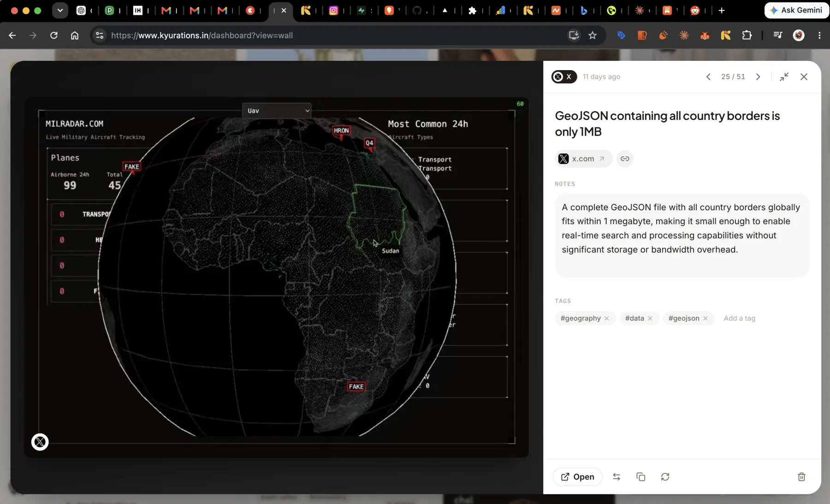Collapse the expanded detail view

(x=784, y=77)
